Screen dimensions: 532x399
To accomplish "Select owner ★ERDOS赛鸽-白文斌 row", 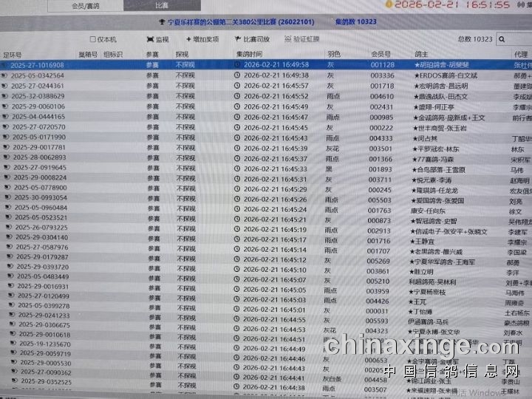I will [442, 75].
